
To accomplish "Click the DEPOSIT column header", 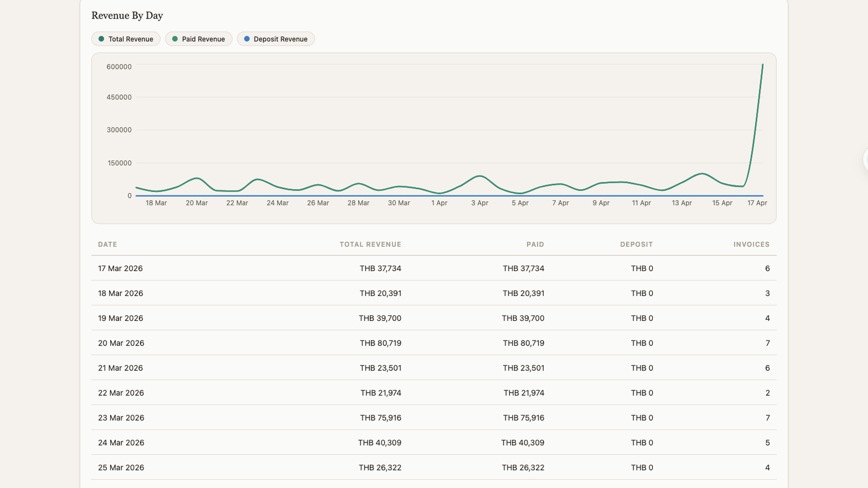I will pos(636,245).
